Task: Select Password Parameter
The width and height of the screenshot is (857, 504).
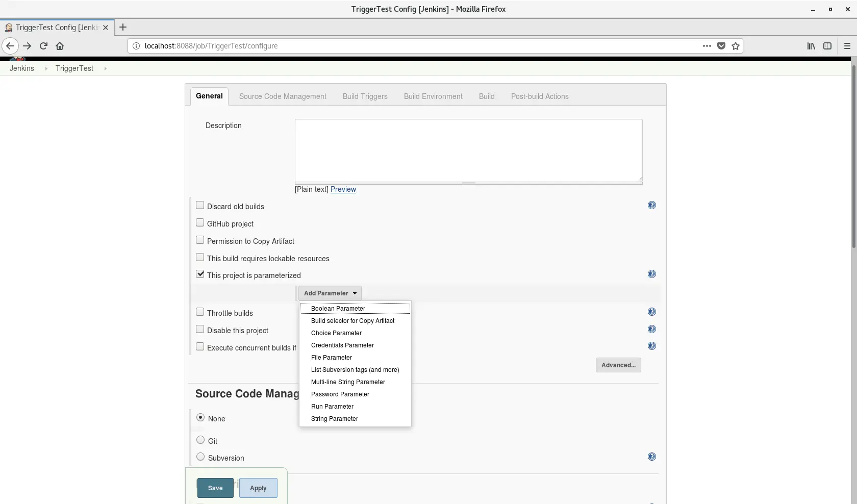Action: coord(355,394)
